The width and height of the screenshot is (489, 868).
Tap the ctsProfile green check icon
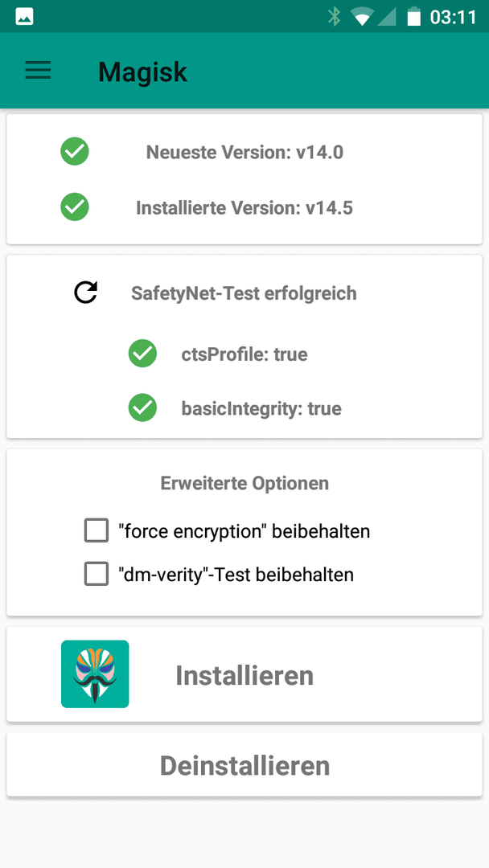click(143, 353)
